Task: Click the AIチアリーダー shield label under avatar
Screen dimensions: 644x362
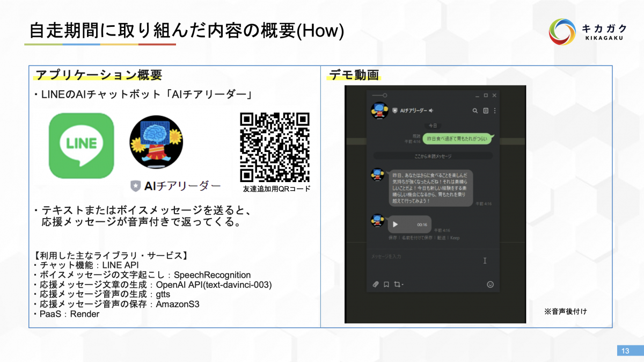Action: coord(175,186)
